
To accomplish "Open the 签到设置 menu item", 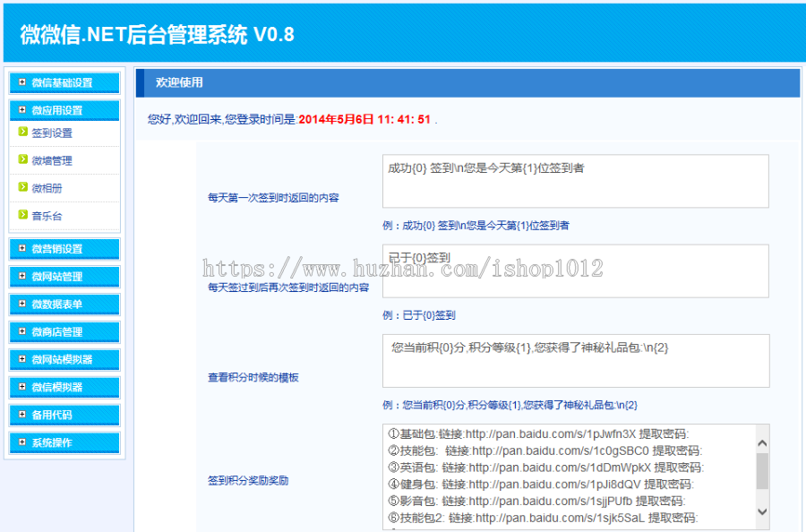I will tap(51, 132).
